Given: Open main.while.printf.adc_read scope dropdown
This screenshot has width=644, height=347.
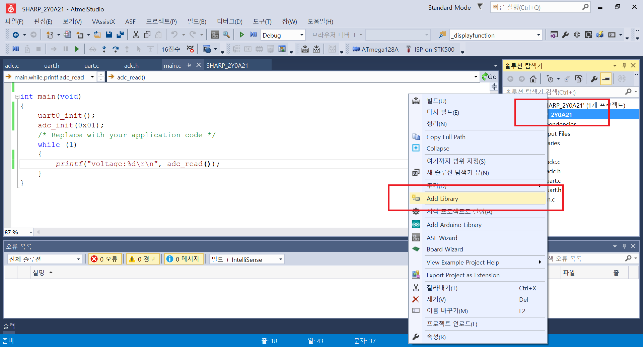Looking at the screenshot, I should click(x=92, y=77).
